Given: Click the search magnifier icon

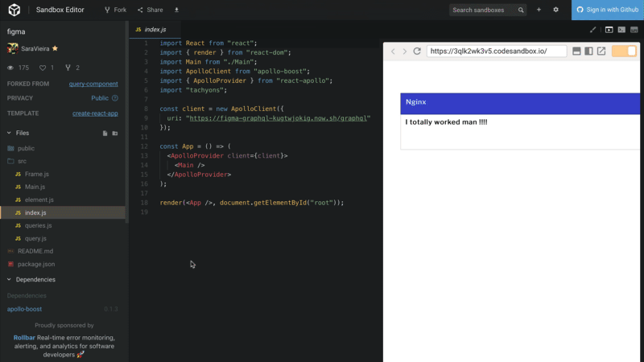Looking at the screenshot, I should (x=521, y=10).
